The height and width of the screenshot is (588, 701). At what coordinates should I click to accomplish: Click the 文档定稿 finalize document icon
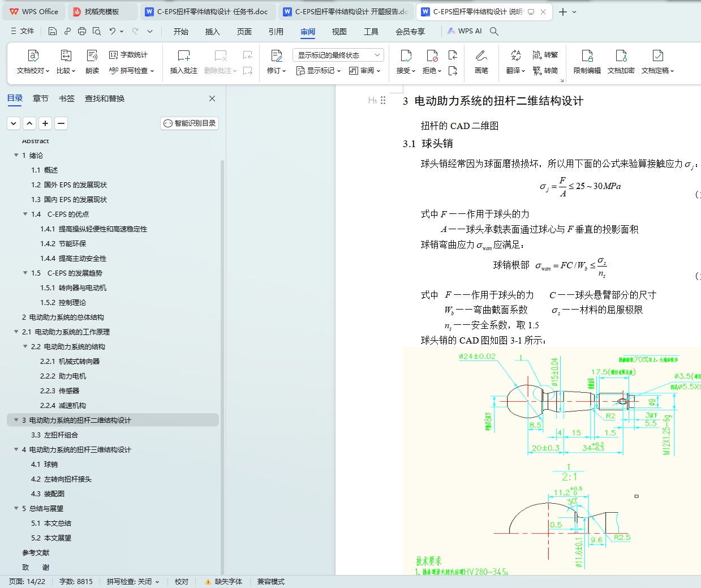[x=657, y=56]
